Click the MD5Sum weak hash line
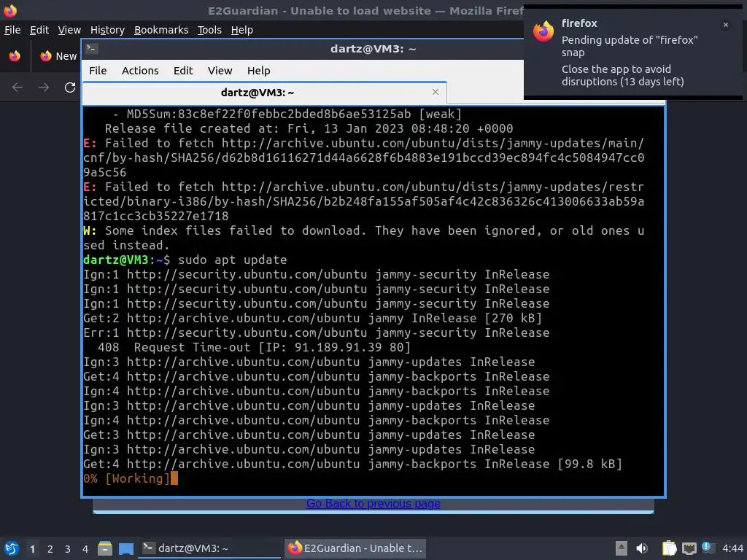The width and height of the screenshot is (747, 560). (x=287, y=114)
